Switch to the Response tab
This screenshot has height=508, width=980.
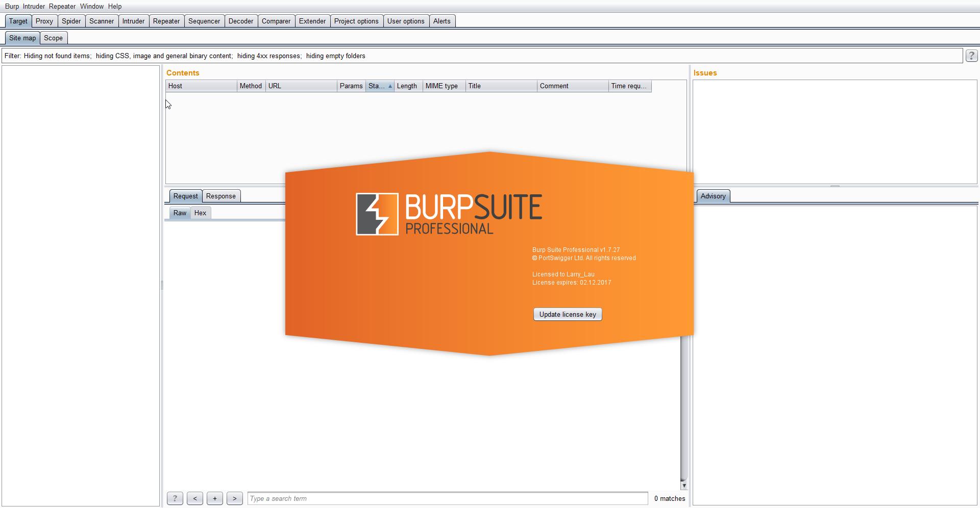click(x=221, y=196)
